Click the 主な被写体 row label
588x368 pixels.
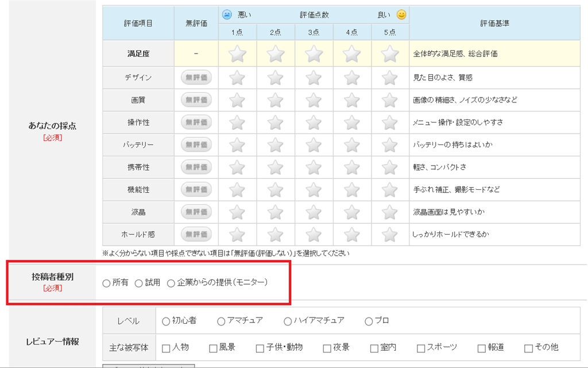[x=129, y=348]
